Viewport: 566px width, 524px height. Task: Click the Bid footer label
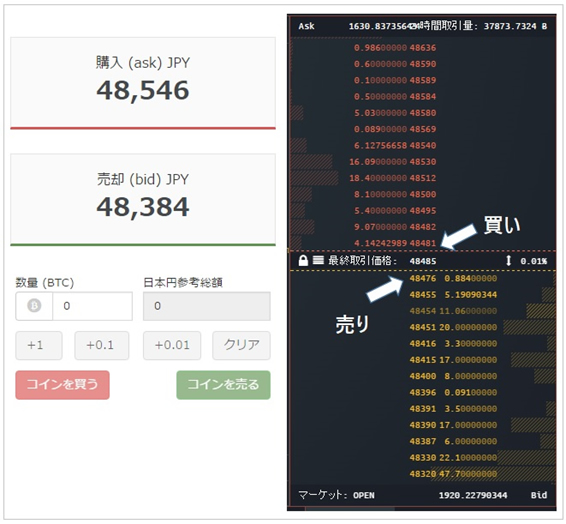click(x=539, y=495)
